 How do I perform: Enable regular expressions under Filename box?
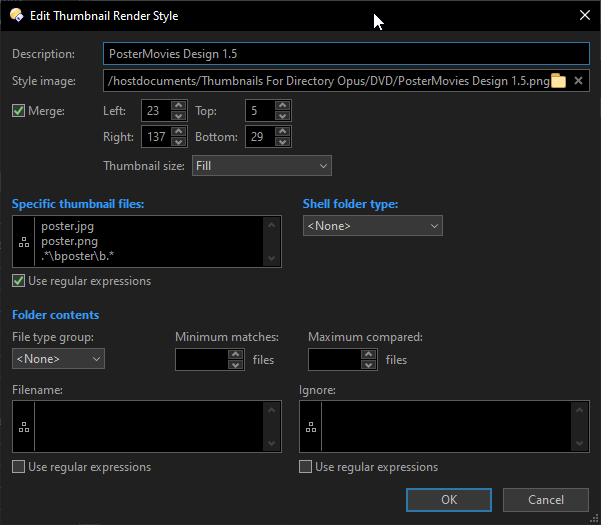[x=18, y=467]
